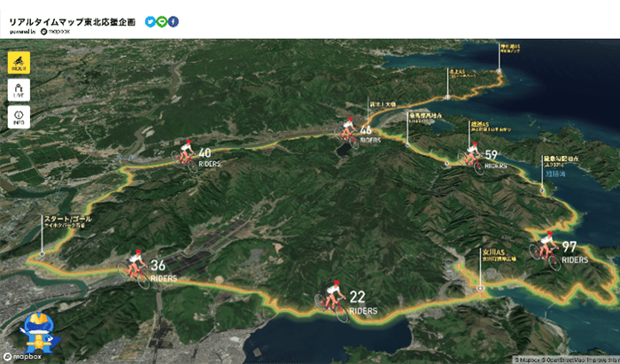
Task: Click the cyclist icon with 46 riders
Action: coord(346,131)
